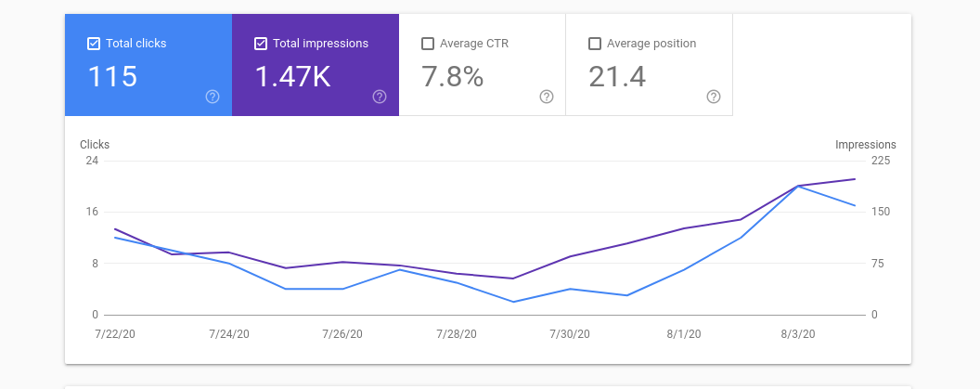Click the 21.4 average position value
Viewport: 980px width, 389px height.
pyautogui.click(x=617, y=77)
